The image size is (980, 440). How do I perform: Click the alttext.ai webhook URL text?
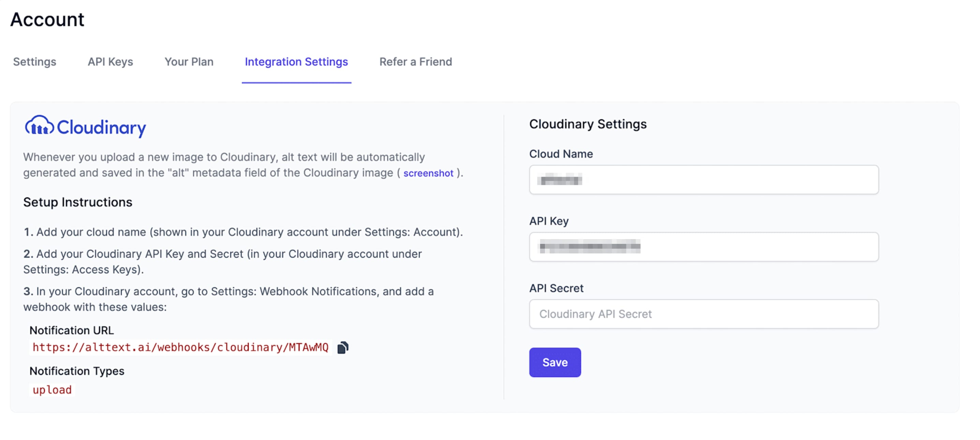click(180, 348)
